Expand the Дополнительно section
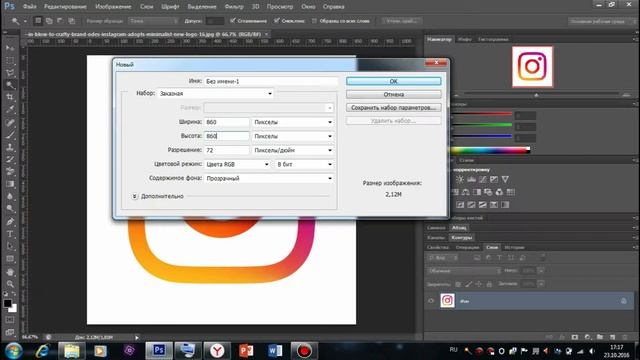The height and width of the screenshot is (360, 640). pyautogui.click(x=134, y=196)
